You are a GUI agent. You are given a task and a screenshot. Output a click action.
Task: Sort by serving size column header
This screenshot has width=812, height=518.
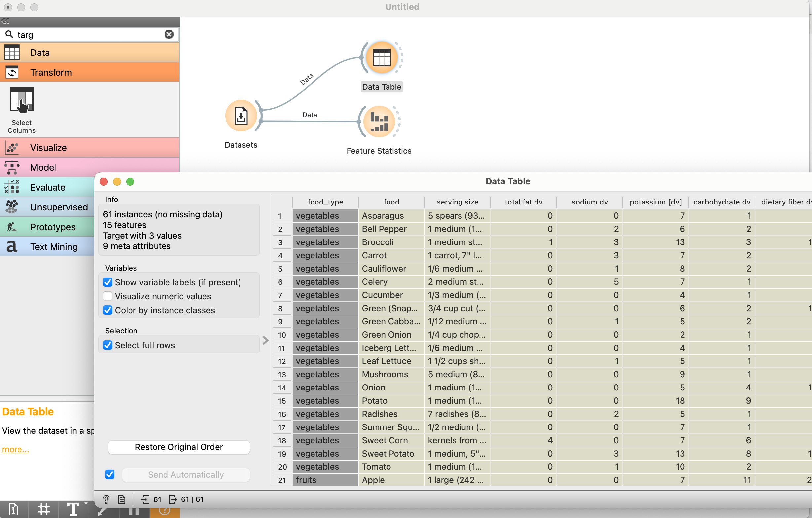457,202
